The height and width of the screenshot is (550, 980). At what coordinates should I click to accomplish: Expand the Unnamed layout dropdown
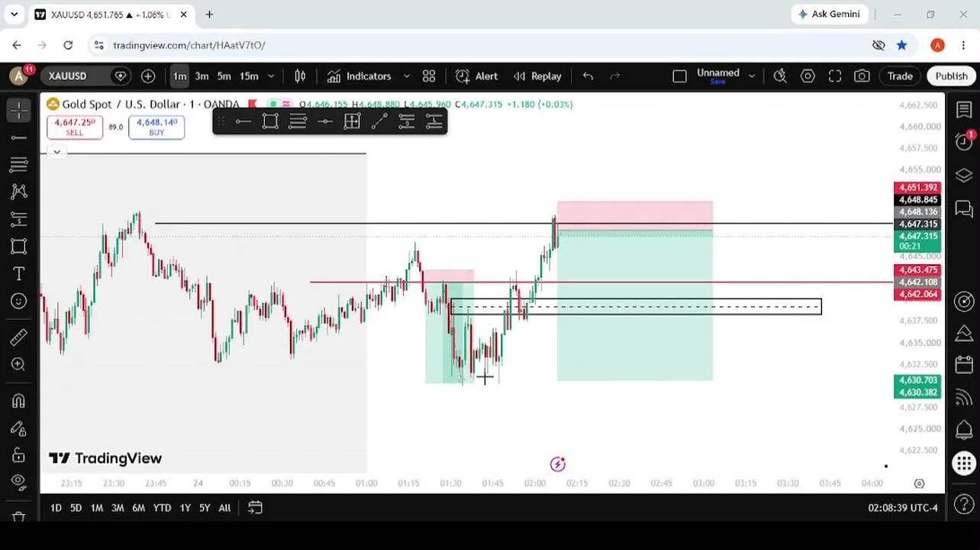tap(751, 76)
